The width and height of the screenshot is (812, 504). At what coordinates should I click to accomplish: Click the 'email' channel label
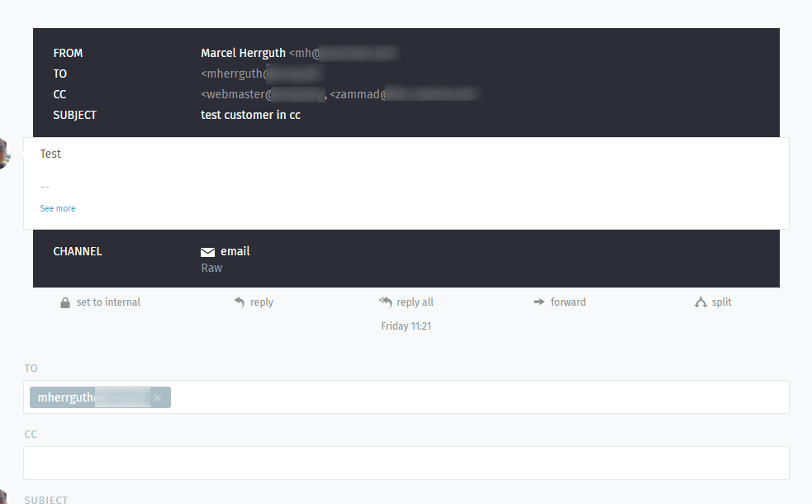tap(235, 251)
